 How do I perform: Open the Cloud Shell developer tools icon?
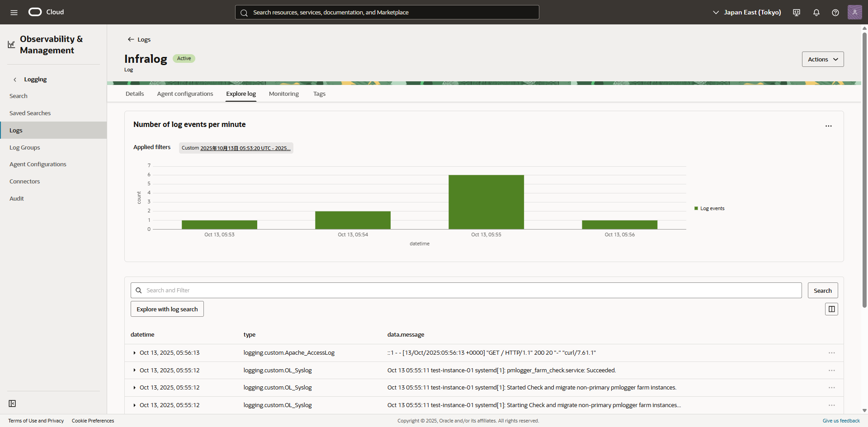[x=797, y=13]
